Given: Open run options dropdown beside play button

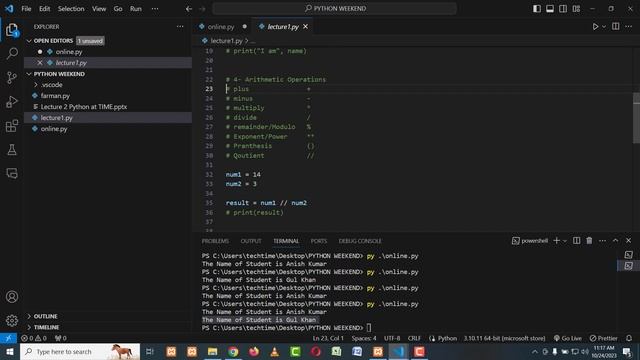Looking at the screenshot, I should tap(604, 27).
